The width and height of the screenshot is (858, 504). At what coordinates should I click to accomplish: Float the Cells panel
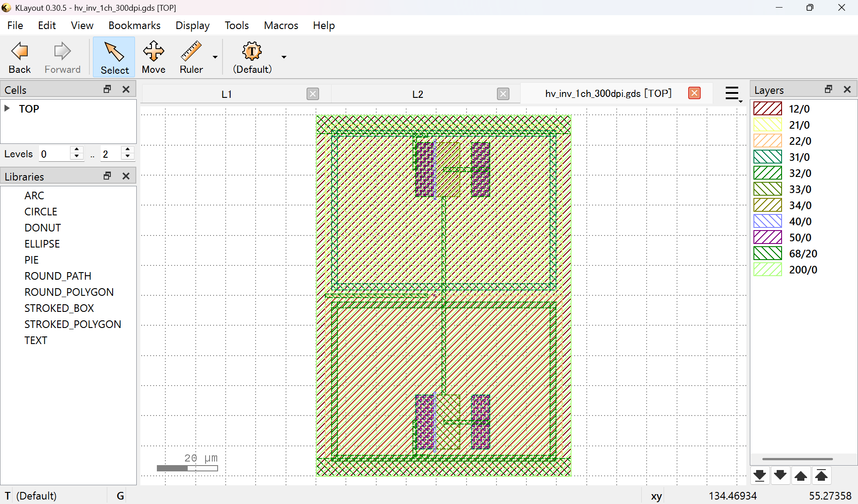click(x=107, y=89)
